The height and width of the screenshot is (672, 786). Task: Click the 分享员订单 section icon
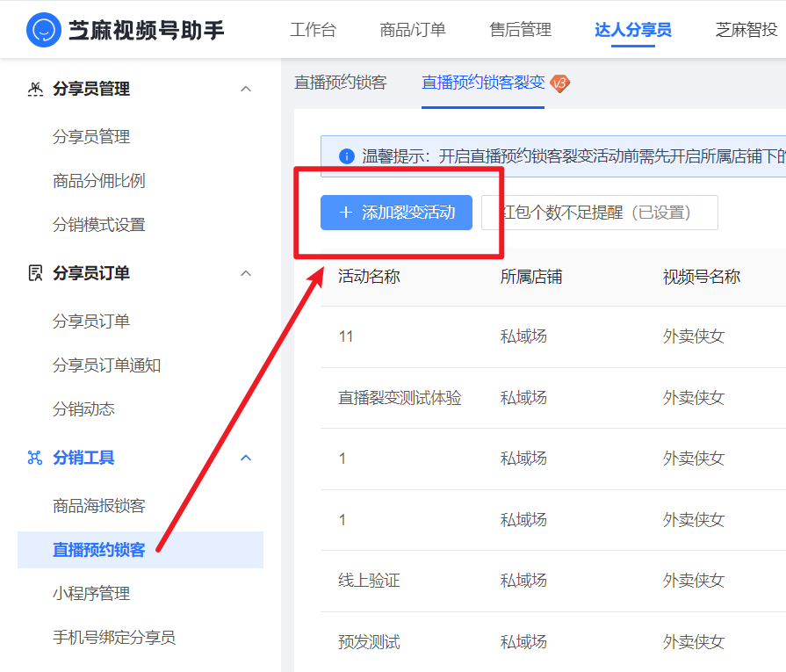click(x=35, y=273)
